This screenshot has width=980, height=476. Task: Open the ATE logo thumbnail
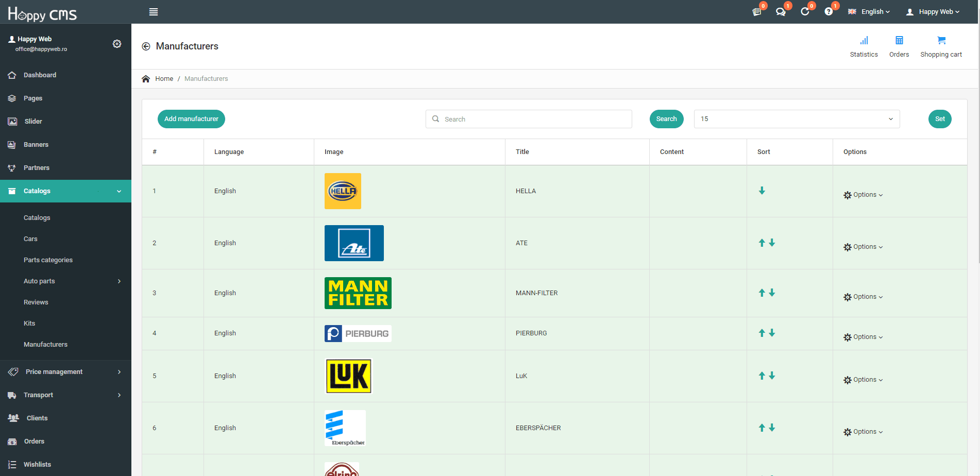[354, 243]
